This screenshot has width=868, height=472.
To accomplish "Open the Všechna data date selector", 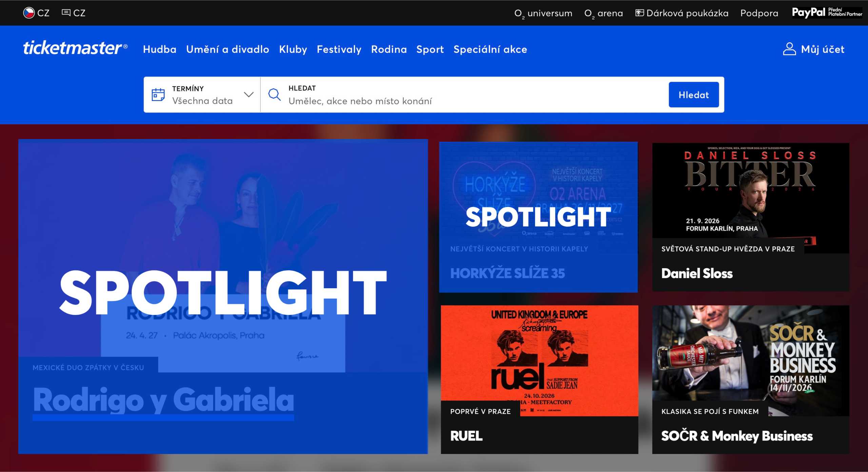I will pyautogui.click(x=202, y=95).
